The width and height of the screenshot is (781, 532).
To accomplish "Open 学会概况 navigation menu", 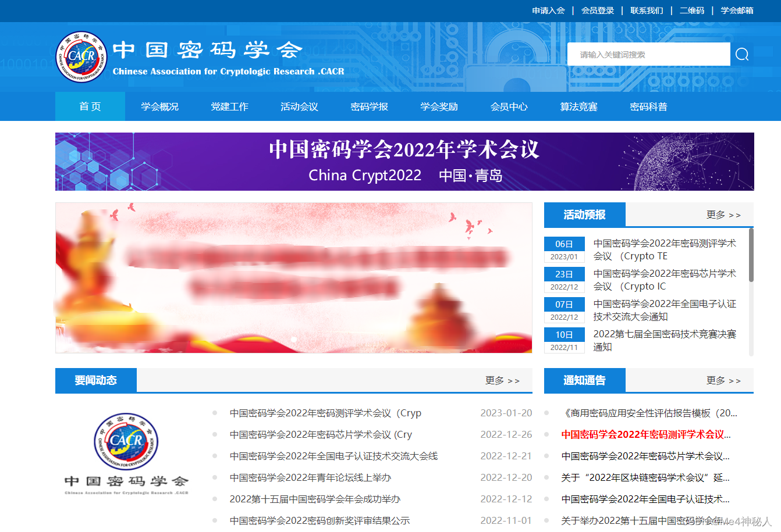I will [160, 106].
